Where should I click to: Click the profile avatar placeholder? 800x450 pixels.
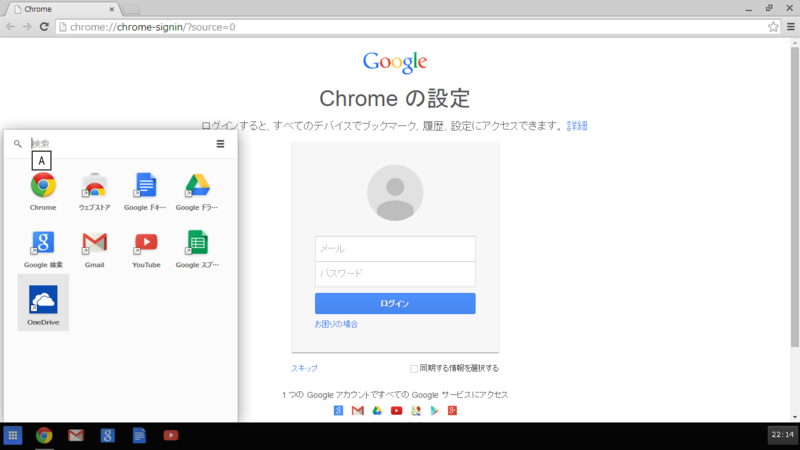tap(395, 193)
